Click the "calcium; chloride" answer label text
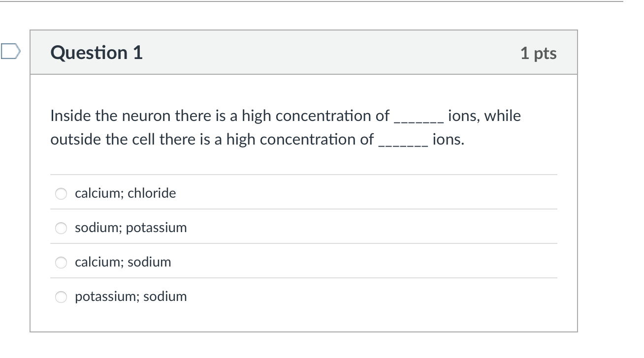 coord(125,193)
